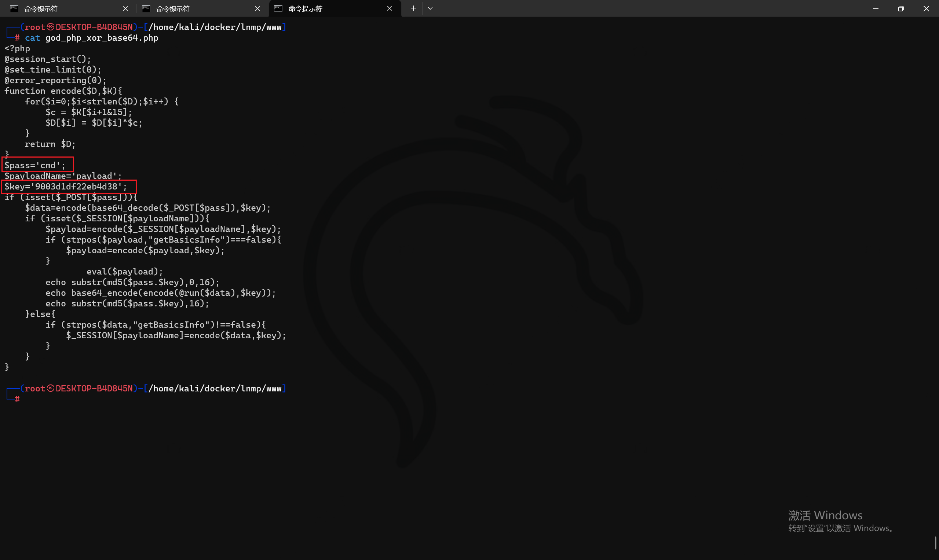Click the cat god_php_xor_base64.php command text
Image resolution: width=939 pixels, height=560 pixels.
click(x=92, y=38)
